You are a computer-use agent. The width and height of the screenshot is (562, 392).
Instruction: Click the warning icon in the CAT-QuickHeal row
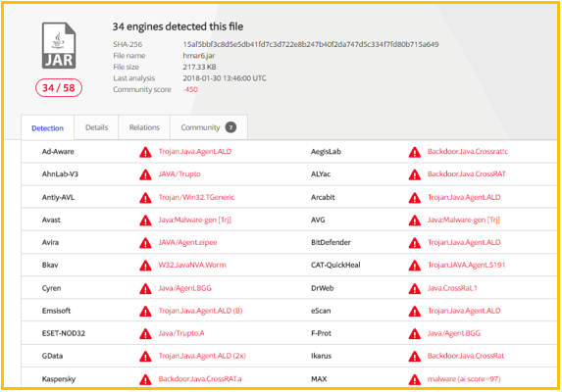coord(415,266)
